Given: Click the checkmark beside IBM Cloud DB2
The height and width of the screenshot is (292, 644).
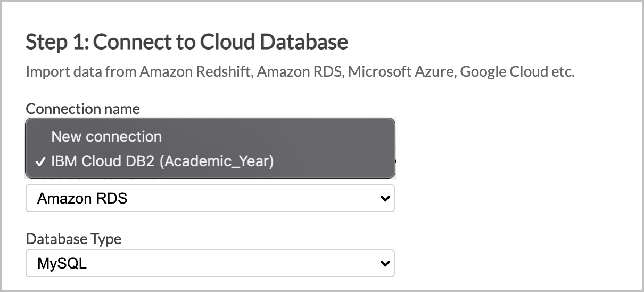Looking at the screenshot, I should point(40,162).
